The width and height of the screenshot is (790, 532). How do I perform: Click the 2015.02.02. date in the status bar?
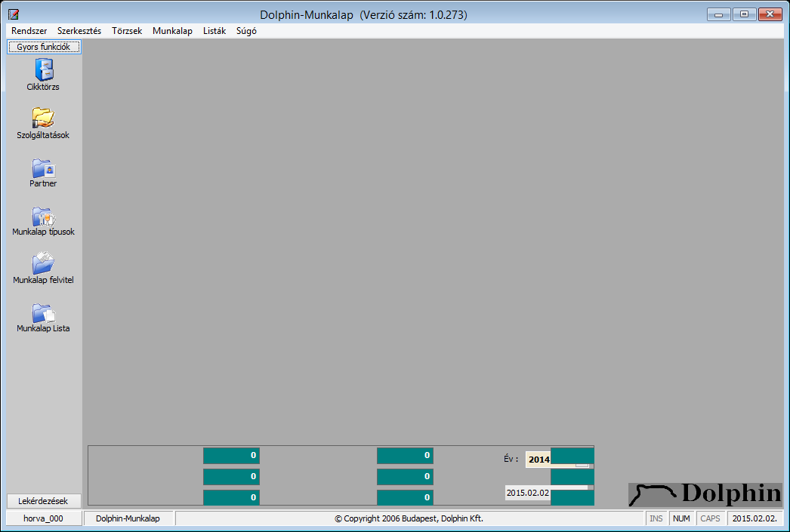coord(755,518)
